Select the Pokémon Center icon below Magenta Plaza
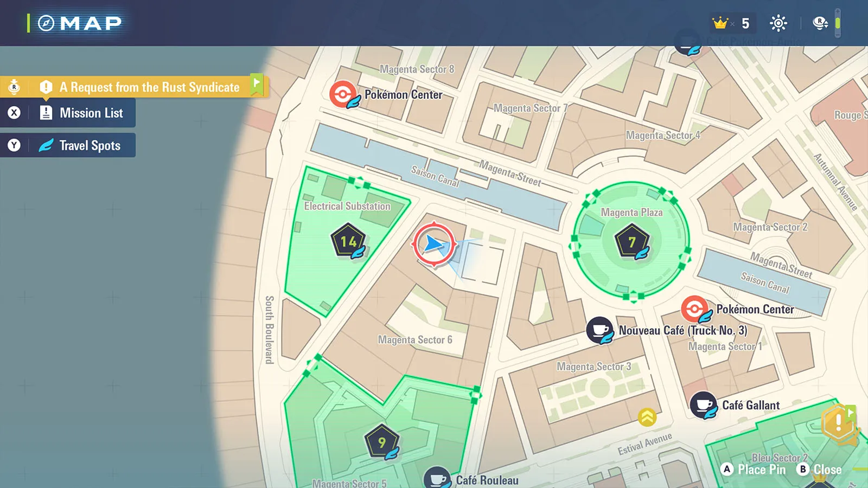The height and width of the screenshot is (488, 868). pos(694,309)
